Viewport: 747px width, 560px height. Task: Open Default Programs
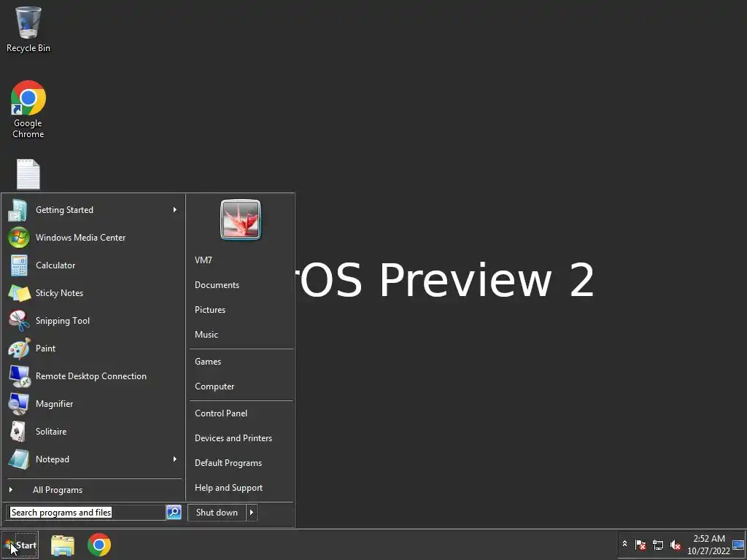pyautogui.click(x=228, y=463)
